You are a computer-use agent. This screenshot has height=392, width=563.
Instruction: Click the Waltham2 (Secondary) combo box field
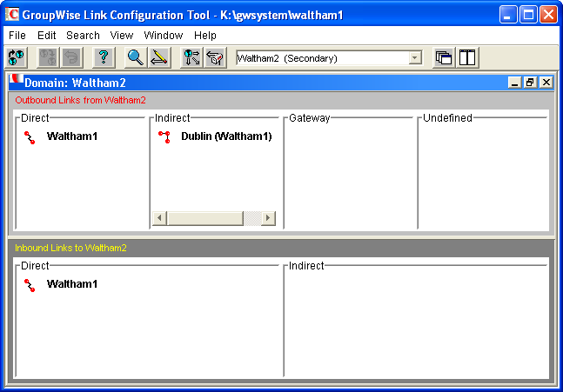point(329,58)
